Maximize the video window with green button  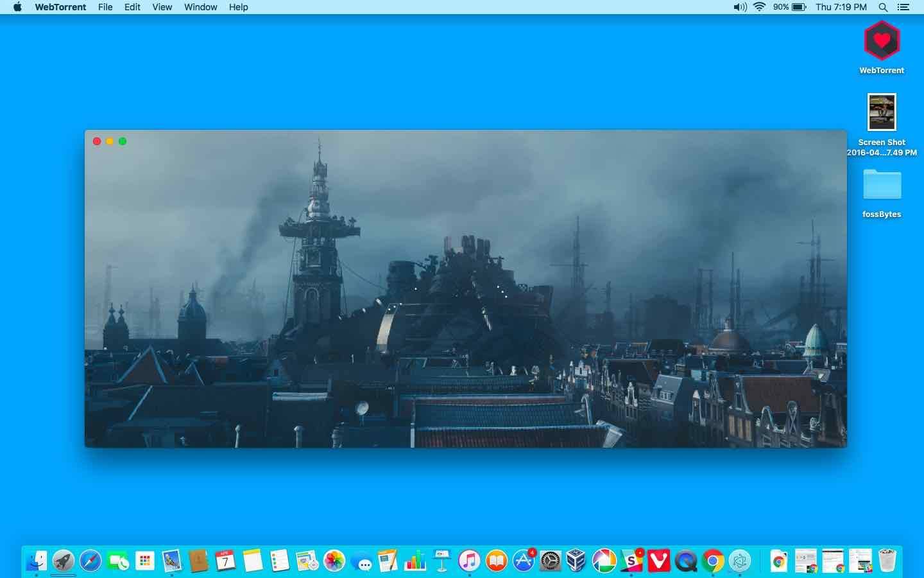pos(123,141)
